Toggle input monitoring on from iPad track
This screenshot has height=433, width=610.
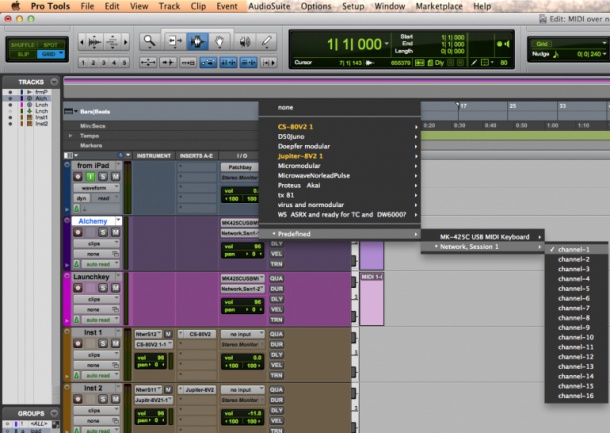[90, 177]
